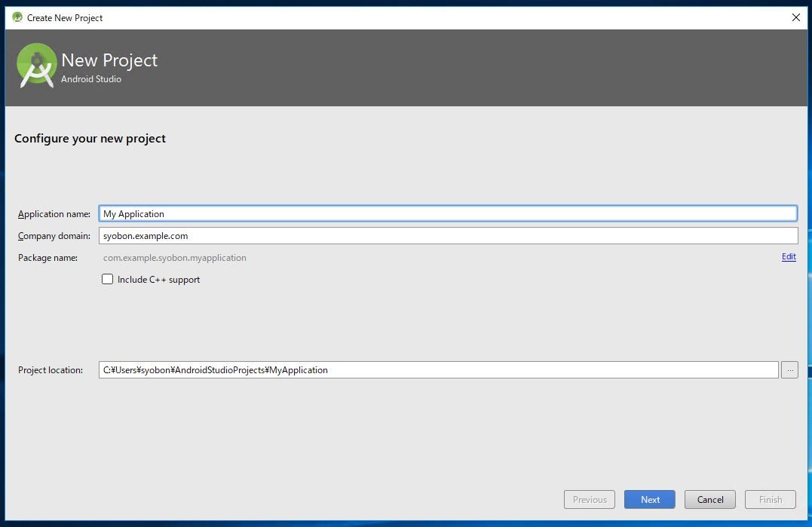Click the 'Company domain:' label
Screen dimensions: 812x527
click(x=54, y=235)
